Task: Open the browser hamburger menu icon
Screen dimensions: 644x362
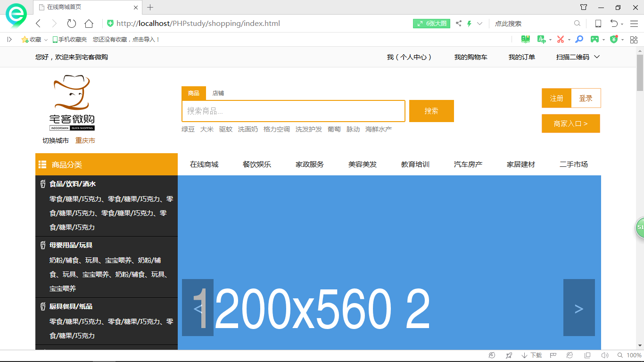Action: [x=634, y=24]
